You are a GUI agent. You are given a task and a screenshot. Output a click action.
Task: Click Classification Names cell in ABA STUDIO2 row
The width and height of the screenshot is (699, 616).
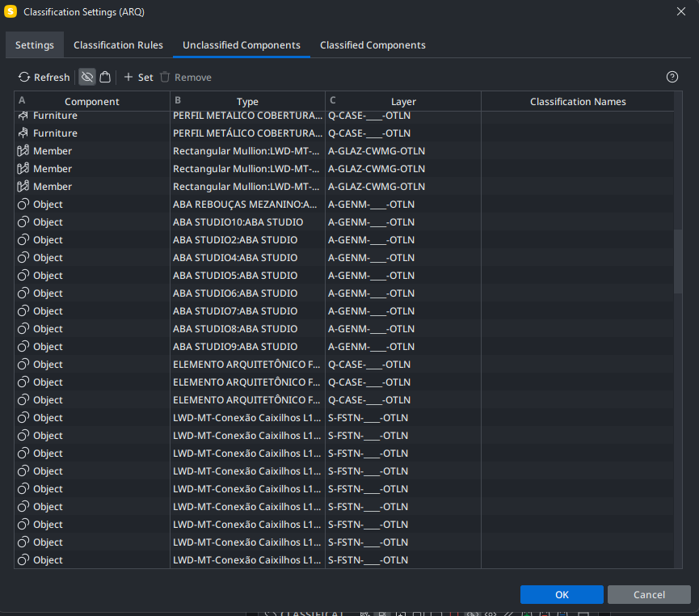[x=578, y=240]
